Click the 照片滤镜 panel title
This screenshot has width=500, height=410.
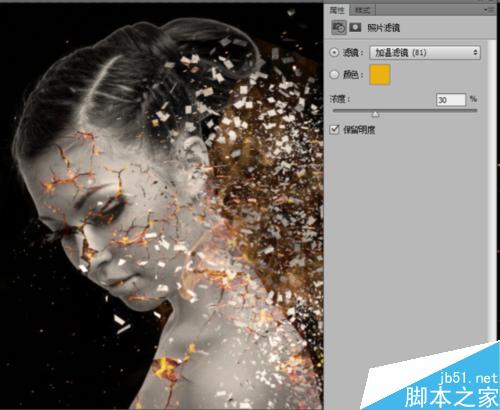383,28
